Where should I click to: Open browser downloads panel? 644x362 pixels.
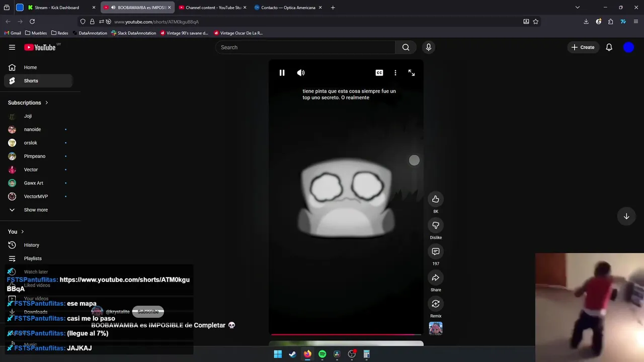tap(586, 22)
